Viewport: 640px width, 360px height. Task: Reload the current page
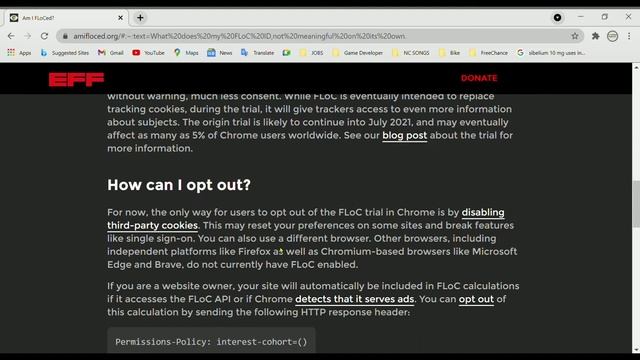[x=44, y=36]
